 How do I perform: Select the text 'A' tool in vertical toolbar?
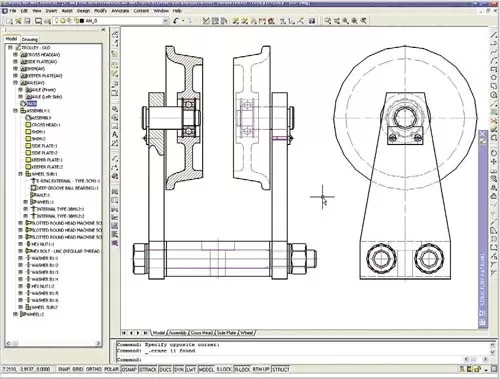point(115,135)
